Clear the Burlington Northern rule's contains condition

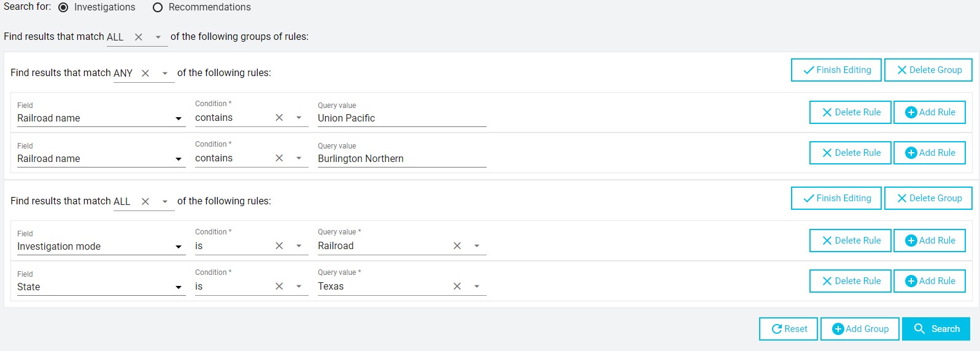279,158
